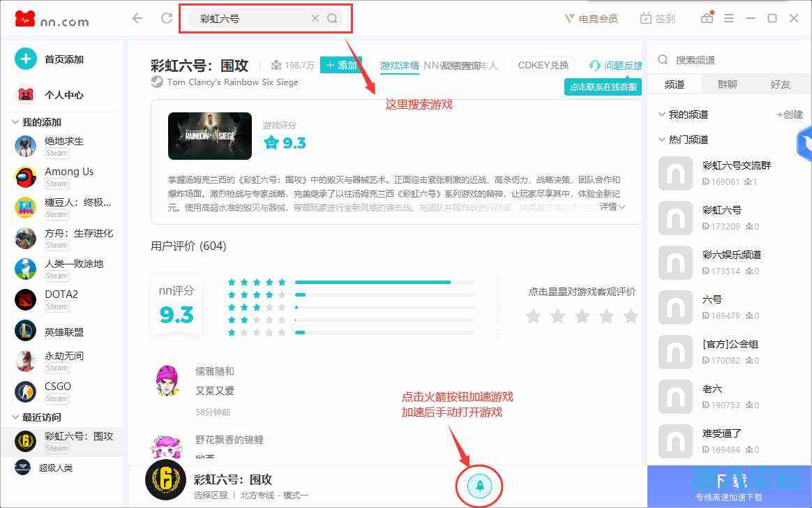Collapse the 最近访问 section

click(x=15, y=417)
